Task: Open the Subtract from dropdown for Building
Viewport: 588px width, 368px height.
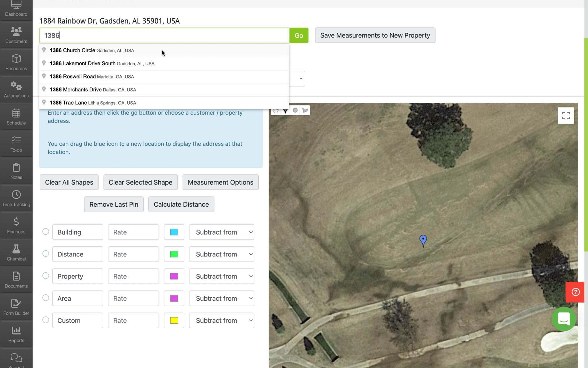Action: [221, 232]
